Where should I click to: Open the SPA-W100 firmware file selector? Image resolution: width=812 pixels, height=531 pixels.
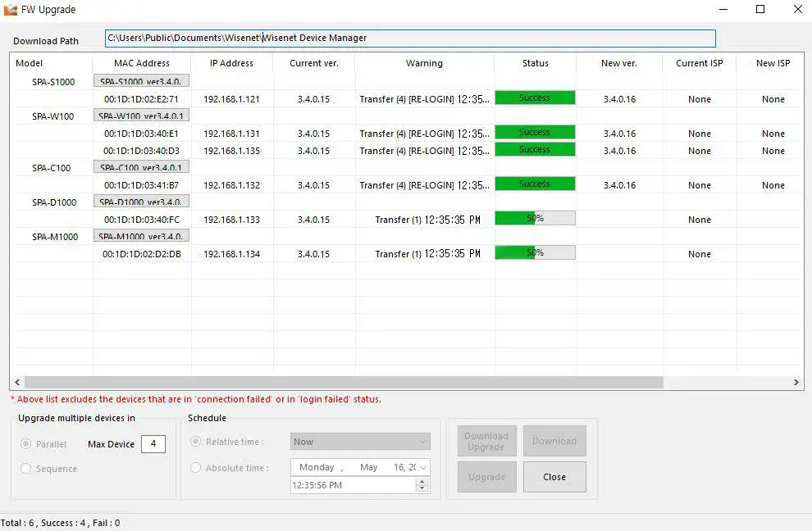pos(141,115)
